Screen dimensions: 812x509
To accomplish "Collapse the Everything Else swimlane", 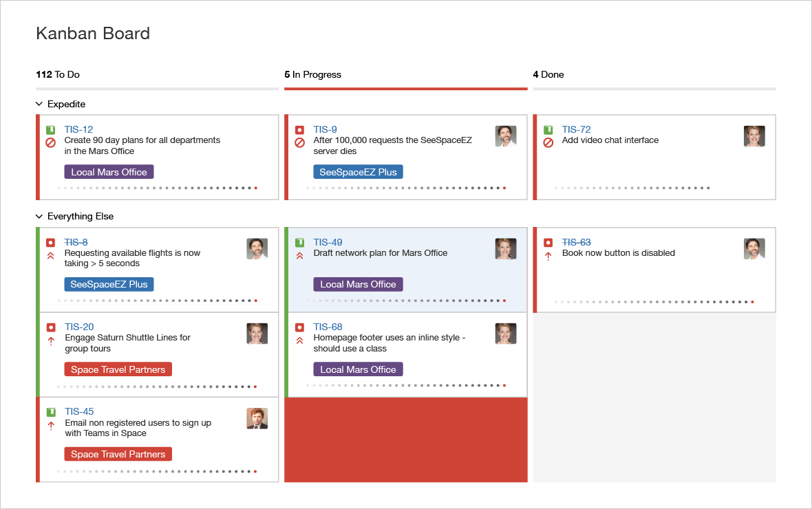I will click(39, 217).
